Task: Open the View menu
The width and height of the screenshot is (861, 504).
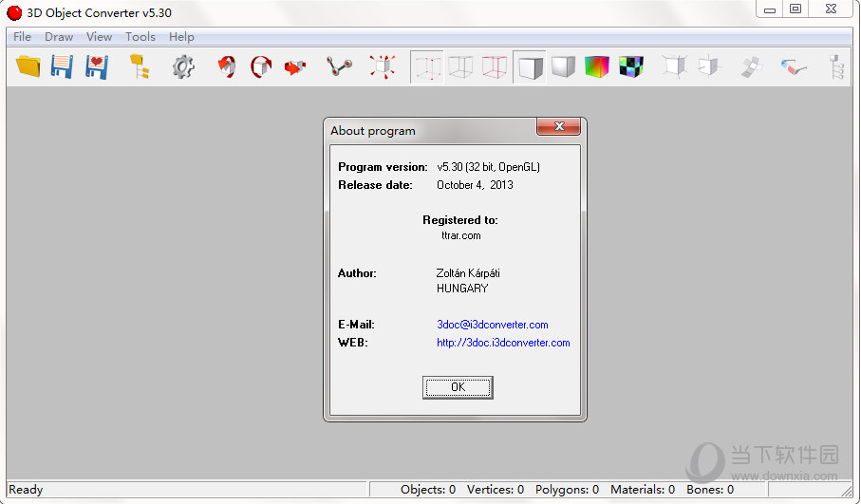Action: pyautogui.click(x=99, y=37)
